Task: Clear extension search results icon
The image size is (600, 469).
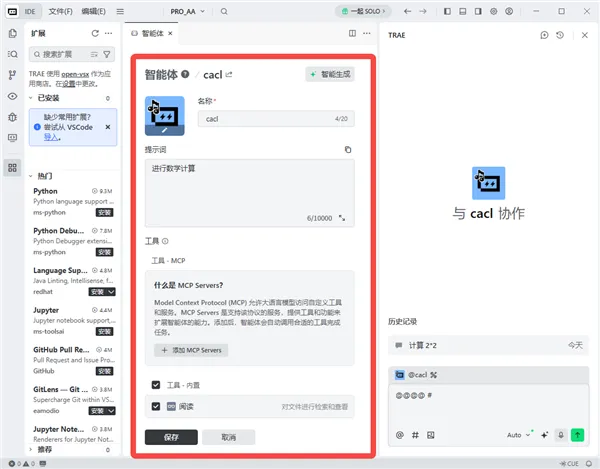Action: coord(94,54)
